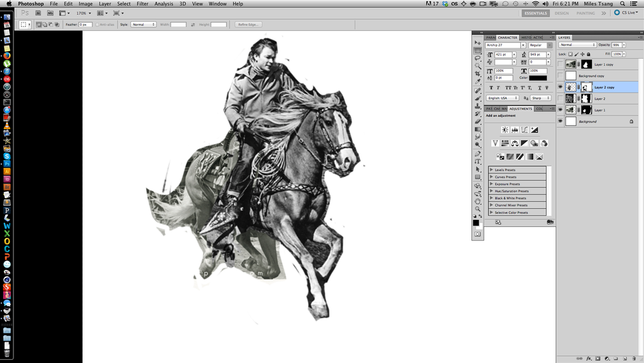Click the foreground color swatch
The image size is (644, 363).
point(476,222)
